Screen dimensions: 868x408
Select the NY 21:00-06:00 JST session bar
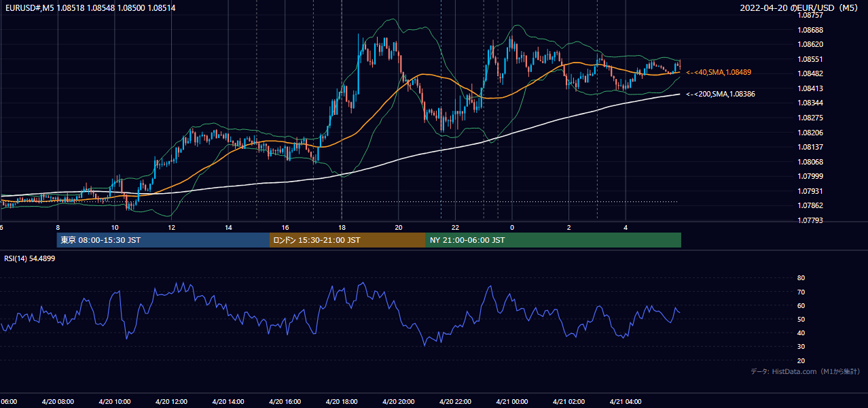click(x=554, y=240)
